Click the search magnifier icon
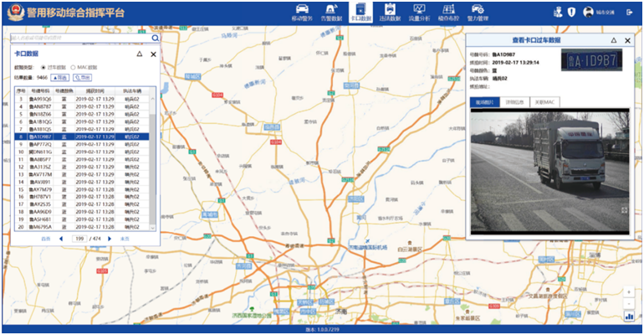The height and width of the screenshot is (335, 644). (156, 39)
